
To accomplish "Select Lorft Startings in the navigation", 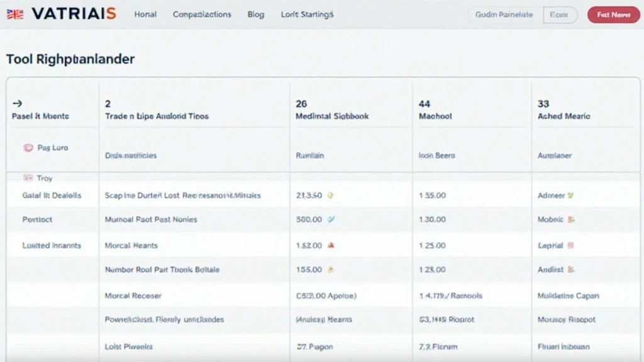I will coord(306,14).
